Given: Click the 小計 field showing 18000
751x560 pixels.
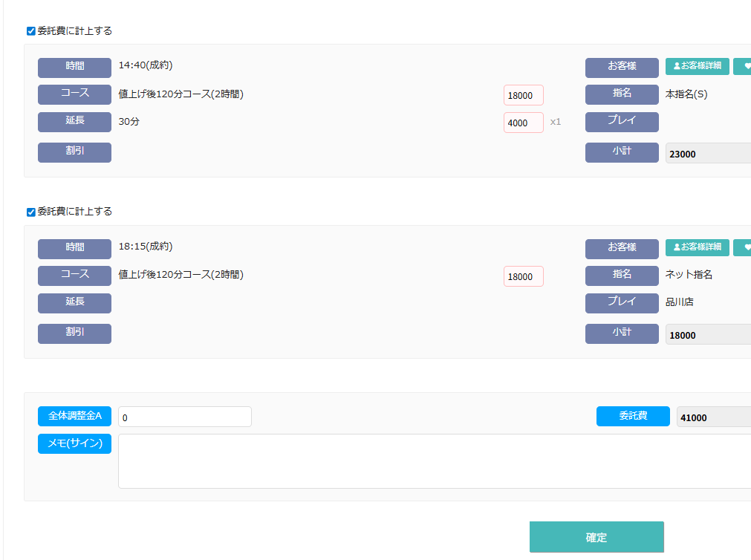Looking at the screenshot, I should [707, 335].
